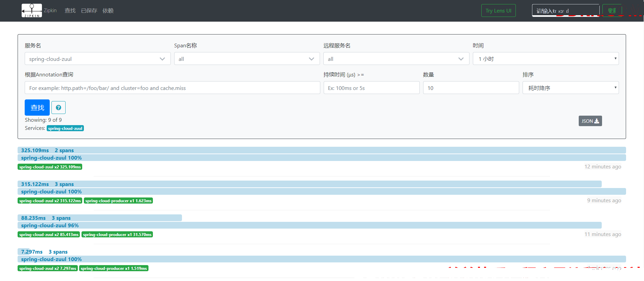
Task: Click spring-cloud-zuul x2 325.109ms badge
Action: (50, 167)
